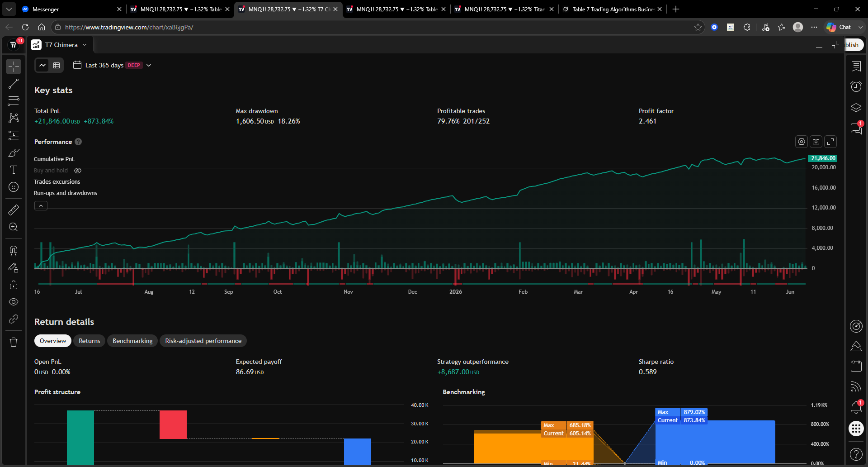This screenshot has height=467, width=868.
Task: Select the Benchmarking tab
Action: (x=132, y=341)
